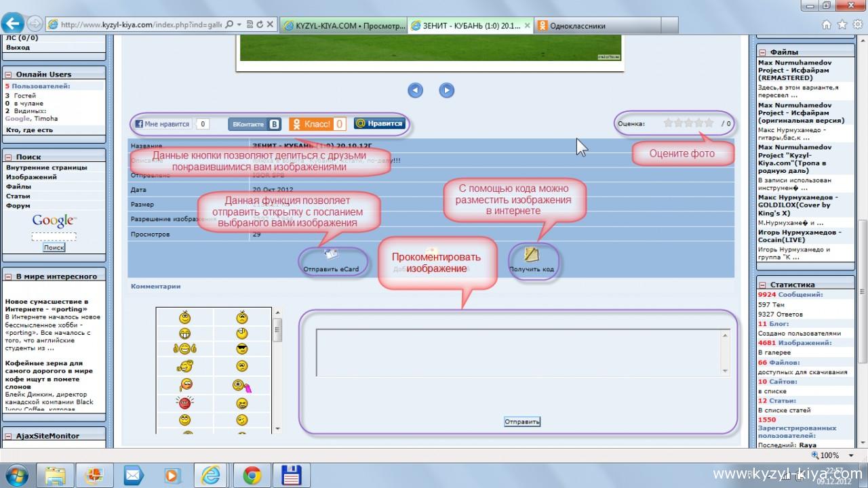Select the "Форум" search option
This screenshot has width=868, height=488.
tap(18, 205)
